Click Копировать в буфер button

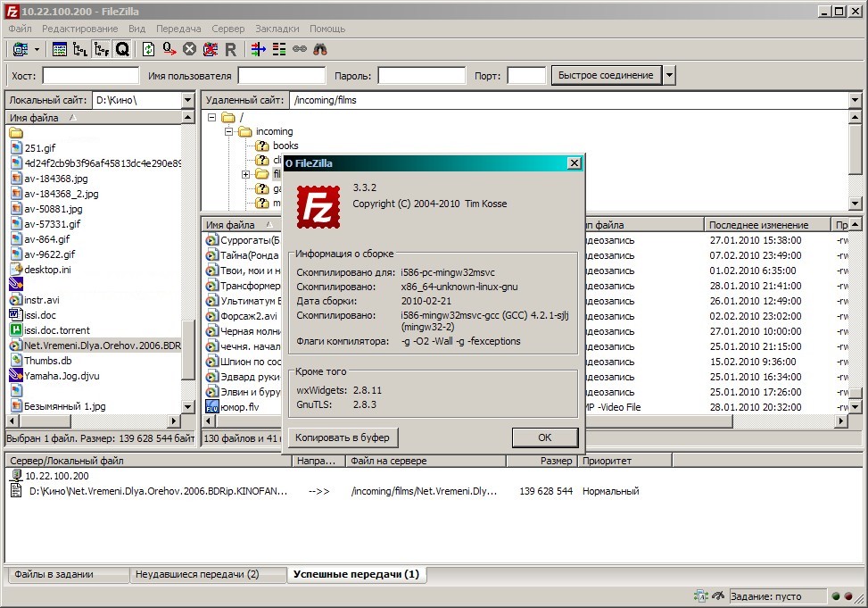(x=342, y=437)
